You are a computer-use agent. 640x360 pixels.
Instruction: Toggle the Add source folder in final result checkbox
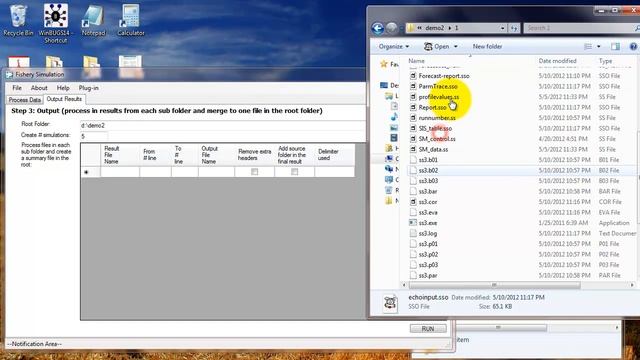294,172
